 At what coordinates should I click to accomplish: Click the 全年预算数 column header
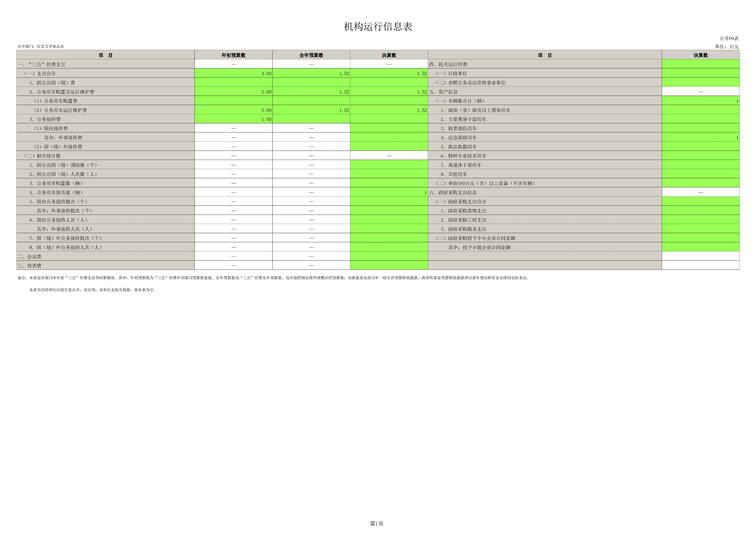coord(311,55)
